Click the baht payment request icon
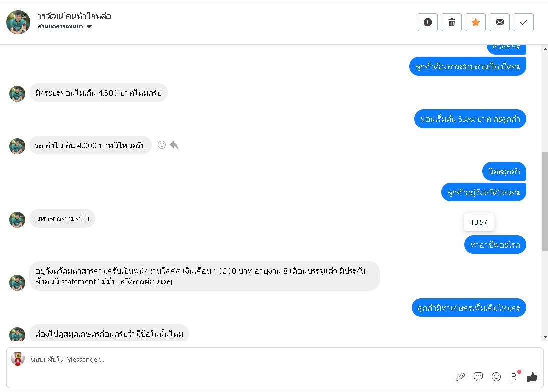548x392 pixels. click(x=514, y=377)
